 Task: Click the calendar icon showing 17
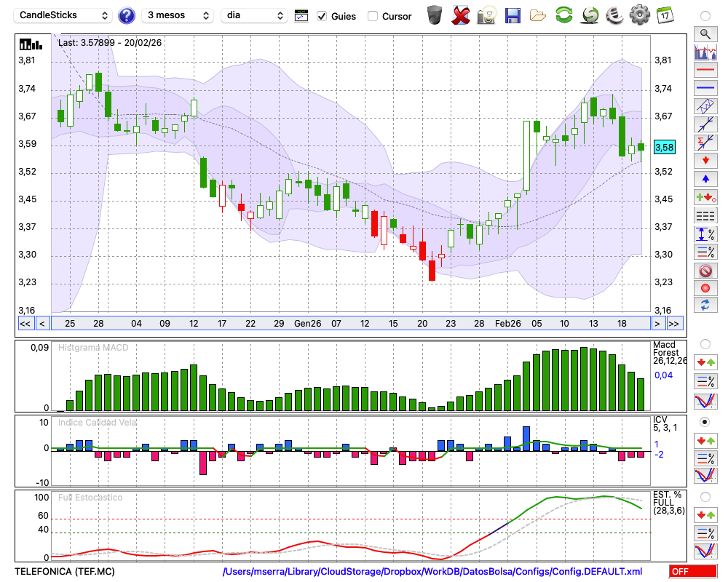click(x=664, y=15)
